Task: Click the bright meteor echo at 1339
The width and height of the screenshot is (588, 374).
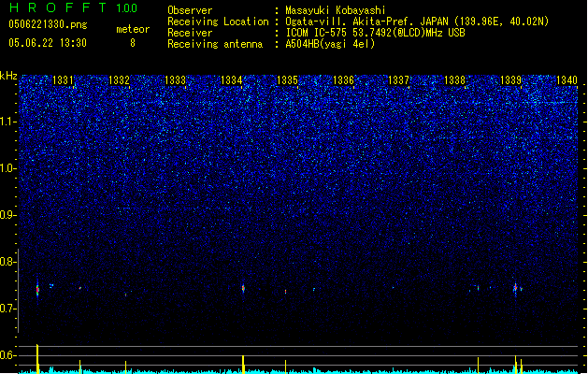Action: tap(516, 289)
